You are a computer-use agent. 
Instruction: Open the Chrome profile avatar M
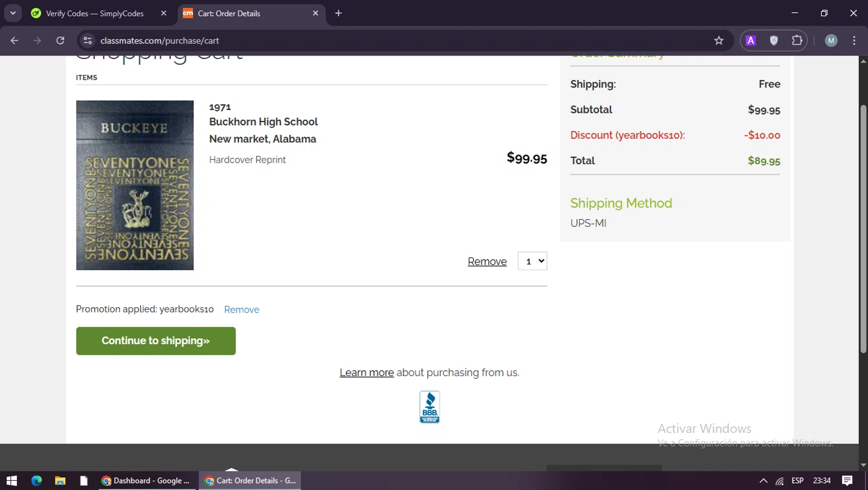(x=831, y=40)
